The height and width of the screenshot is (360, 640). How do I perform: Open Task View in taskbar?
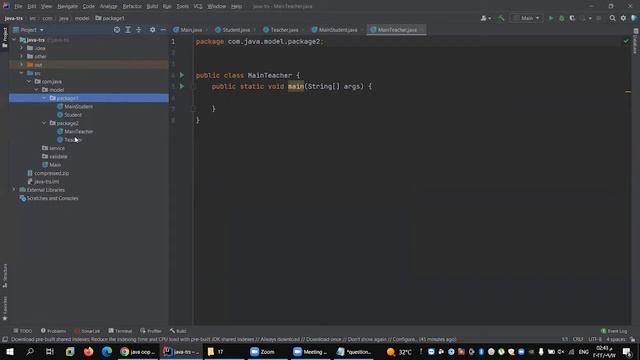[x=50, y=351]
